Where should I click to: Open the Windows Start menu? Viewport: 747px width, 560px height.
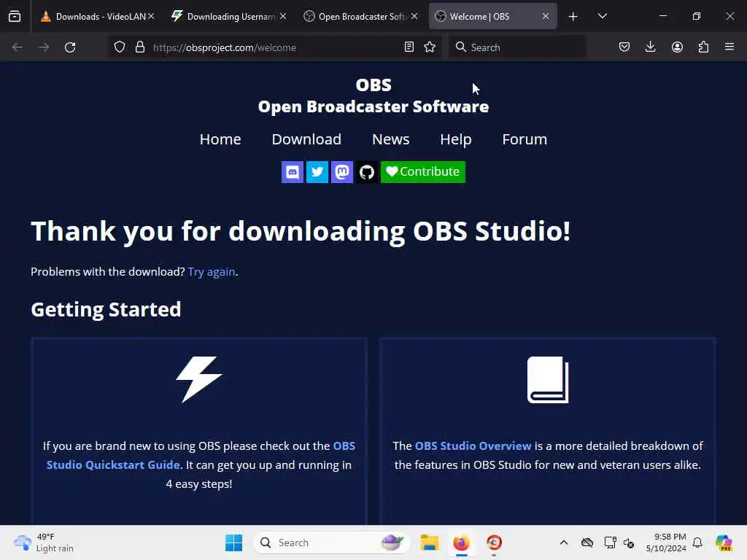pos(233,542)
